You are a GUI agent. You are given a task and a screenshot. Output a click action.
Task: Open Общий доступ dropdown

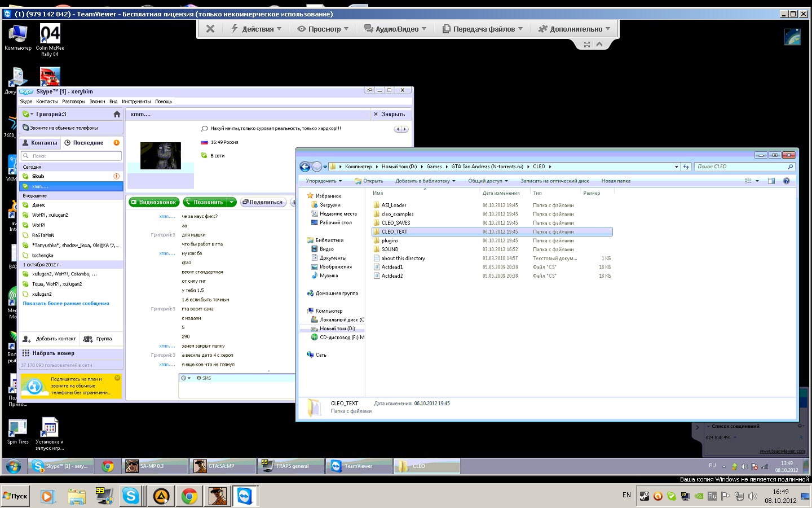tap(488, 181)
